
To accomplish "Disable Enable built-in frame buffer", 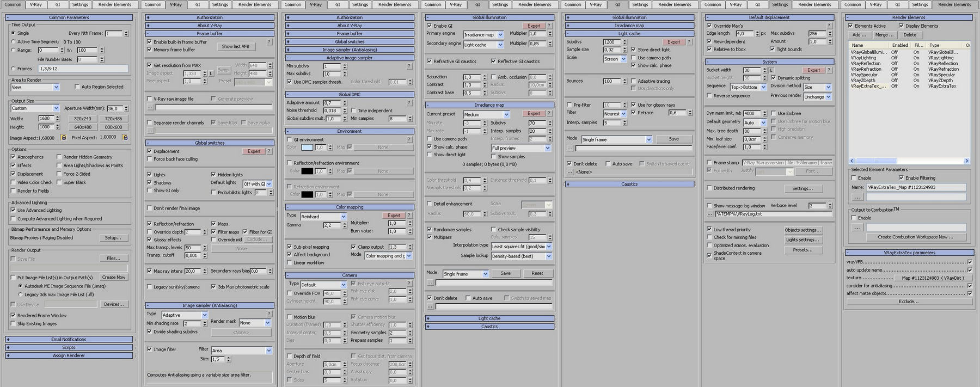I will click(x=149, y=42).
